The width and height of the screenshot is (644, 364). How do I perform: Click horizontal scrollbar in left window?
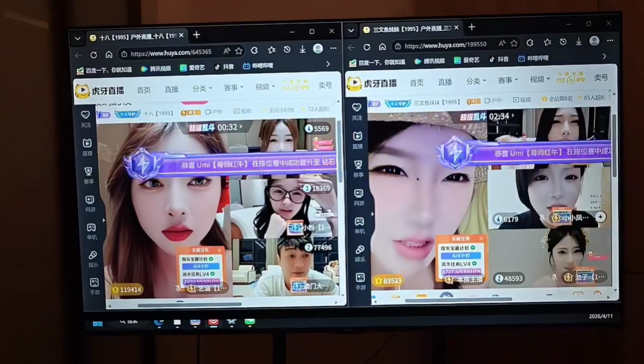(x=190, y=305)
